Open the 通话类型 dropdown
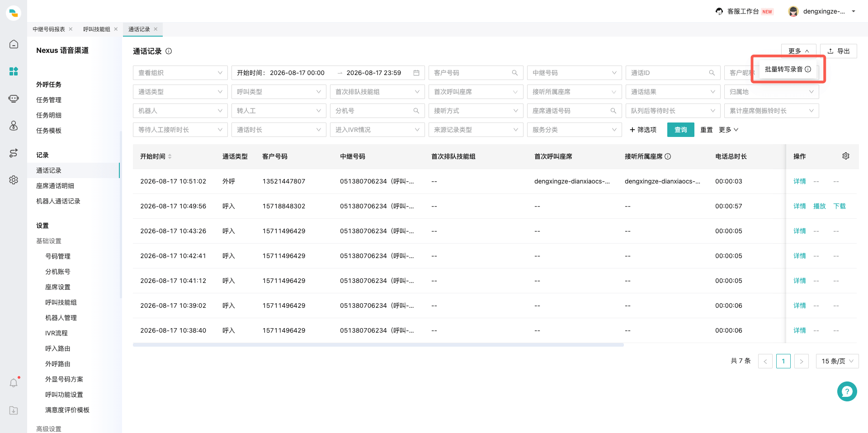 click(x=180, y=92)
